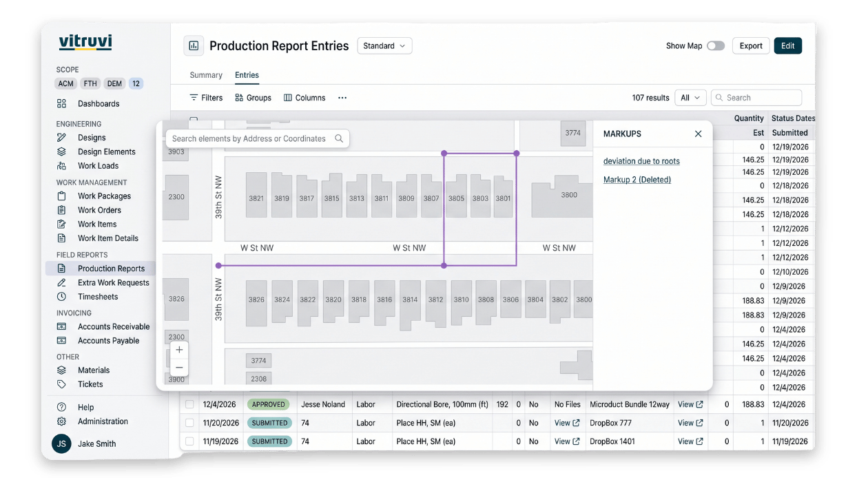868x482 pixels.
Task: Open the Extra Work Requests icon
Action: tap(62, 283)
